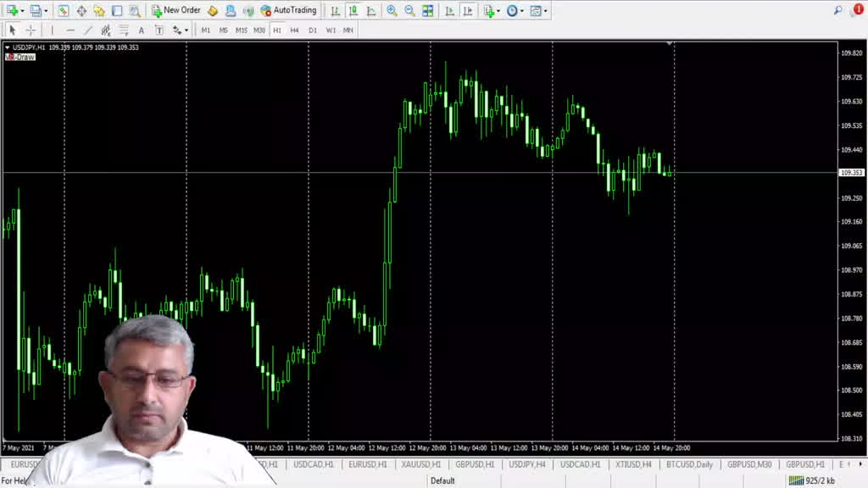Image resolution: width=868 pixels, height=488 pixels.
Task: Open search with the magnifier icon
Action: click(x=838, y=11)
